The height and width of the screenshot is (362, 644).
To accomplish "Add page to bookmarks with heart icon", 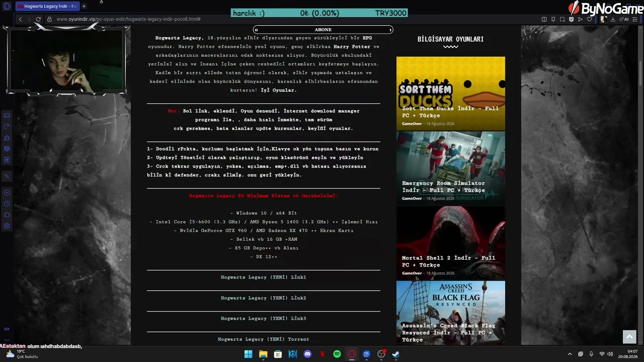I will (589, 19).
